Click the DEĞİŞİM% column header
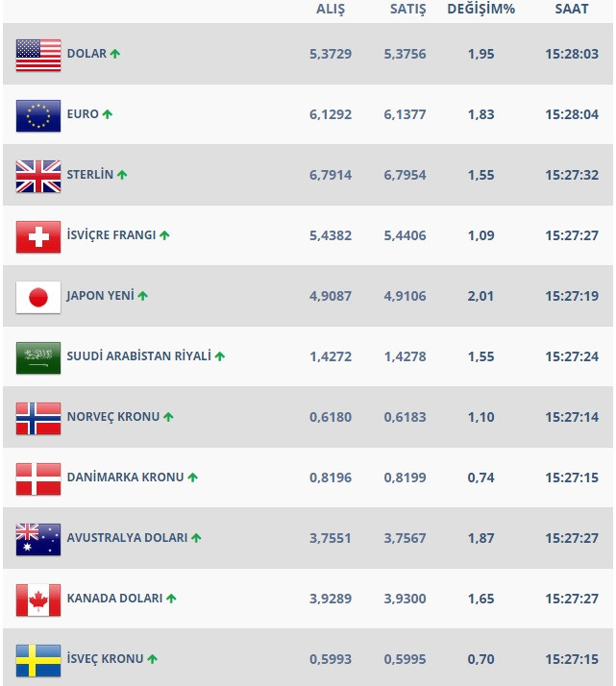Viewport: 616px width, 686px height. click(480, 10)
